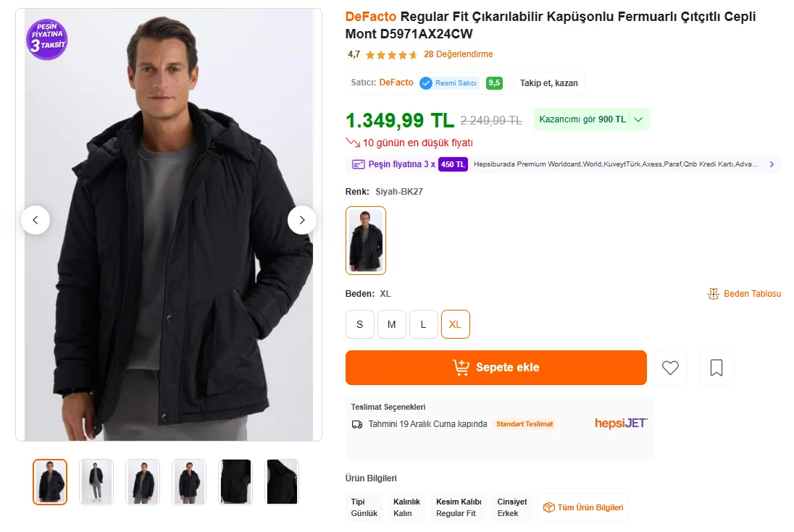
Task: Select size L
Action: coord(423,324)
